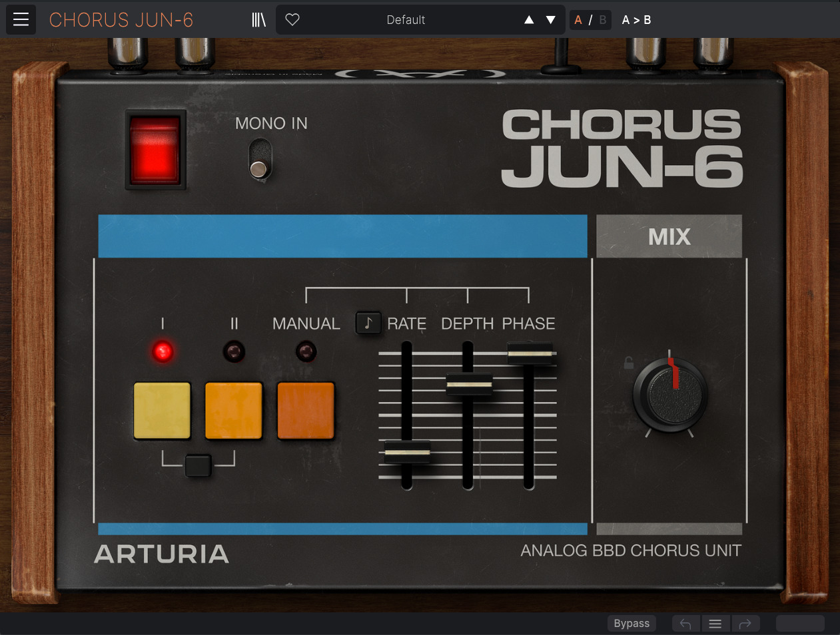Image resolution: width=840 pixels, height=635 pixels.
Task: Click the MIX section label
Action: [669, 236]
